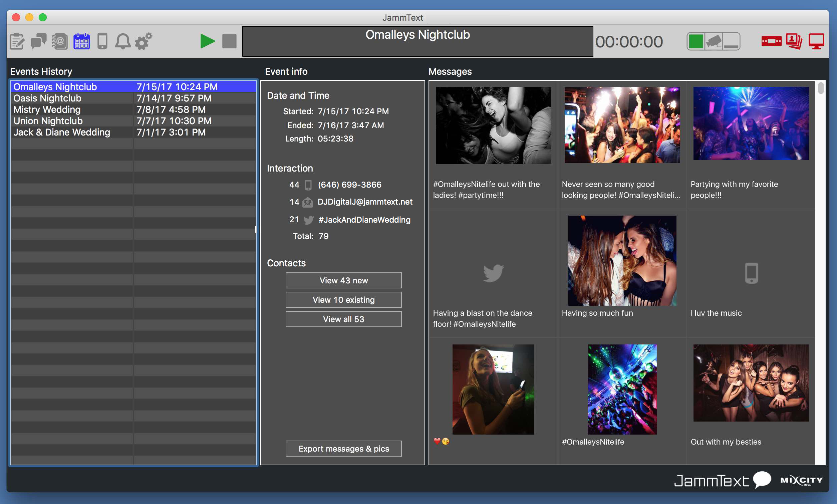The width and height of the screenshot is (837, 504).
Task: Click the red ticker banner icon
Action: (771, 41)
